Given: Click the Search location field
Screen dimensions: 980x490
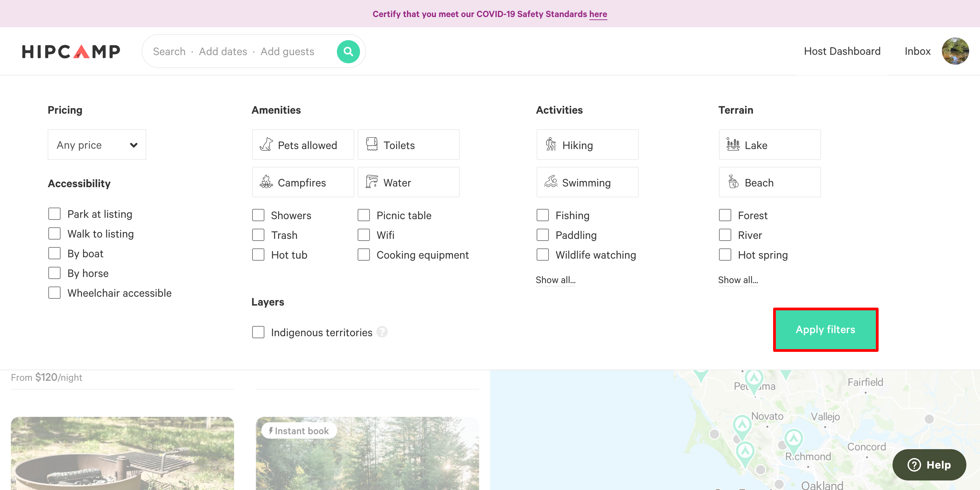Looking at the screenshot, I should tap(169, 51).
